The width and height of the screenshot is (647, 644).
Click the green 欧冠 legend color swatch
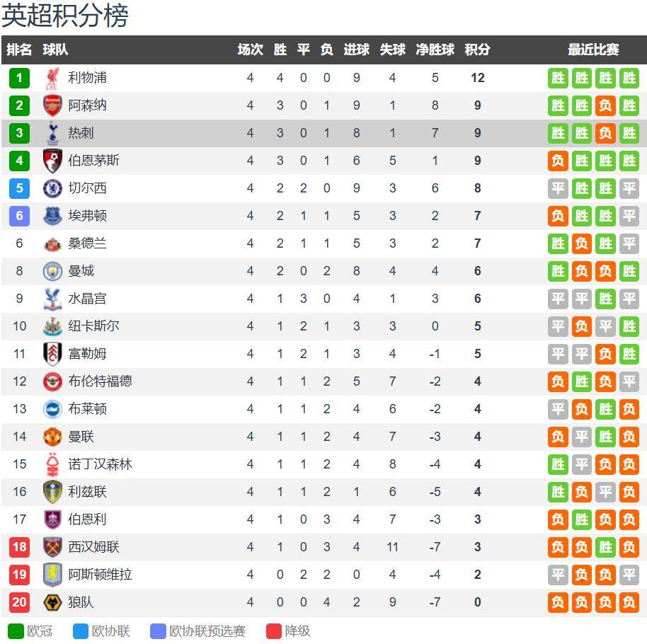[16, 631]
